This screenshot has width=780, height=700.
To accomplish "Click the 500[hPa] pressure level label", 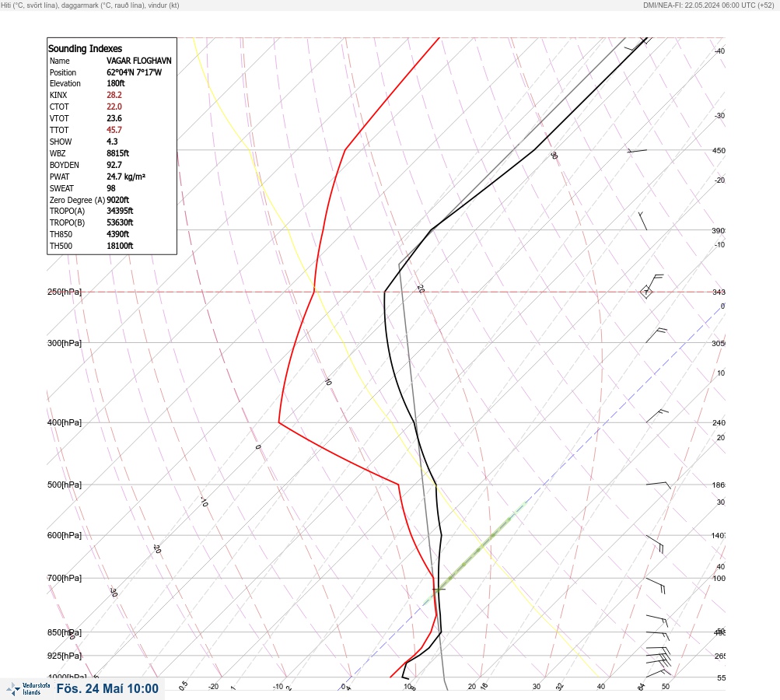I will point(65,485).
